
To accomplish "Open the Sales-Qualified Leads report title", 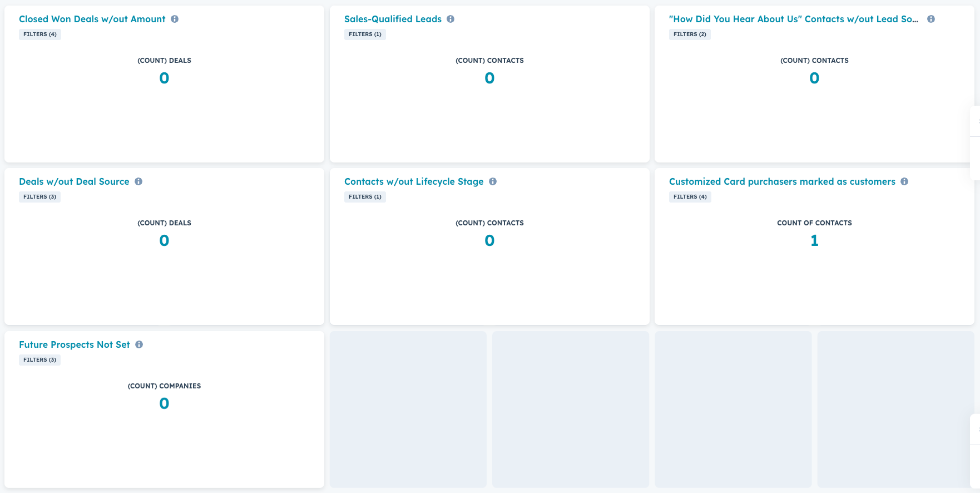I will click(393, 19).
